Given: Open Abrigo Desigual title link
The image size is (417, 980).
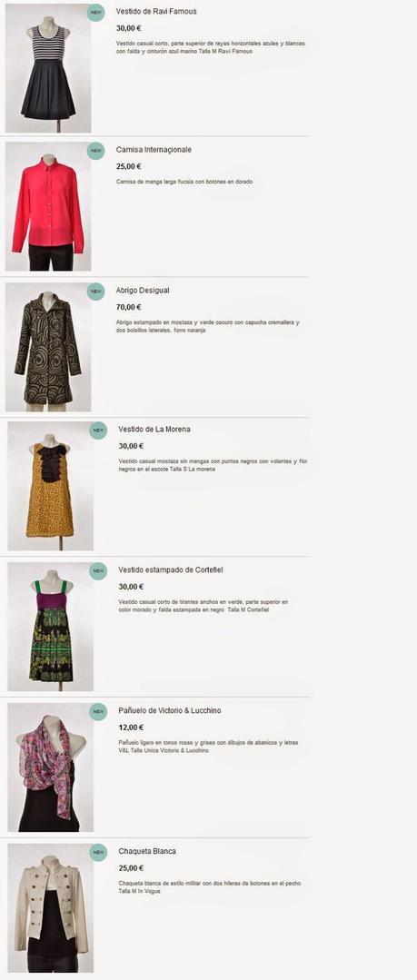Looking at the screenshot, I should 143,291.
